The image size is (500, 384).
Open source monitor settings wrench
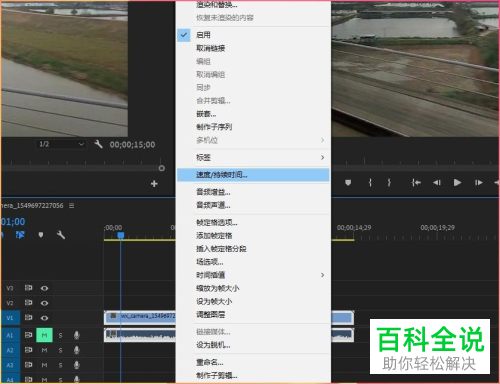point(98,144)
